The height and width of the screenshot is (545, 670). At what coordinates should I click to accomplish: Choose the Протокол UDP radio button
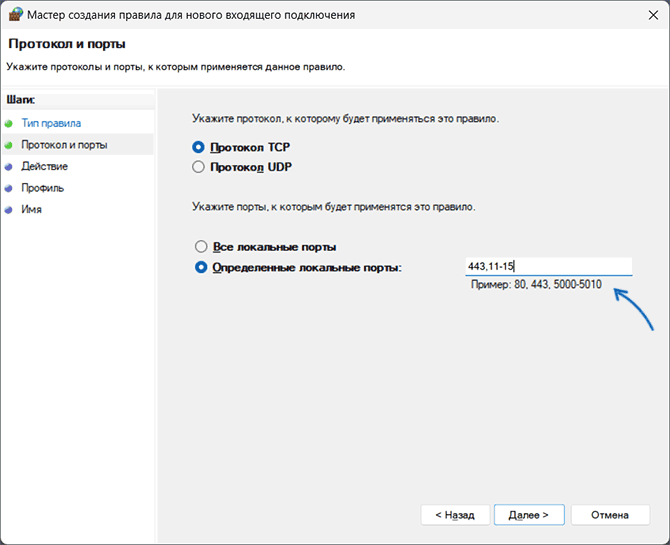pos(199,167)
